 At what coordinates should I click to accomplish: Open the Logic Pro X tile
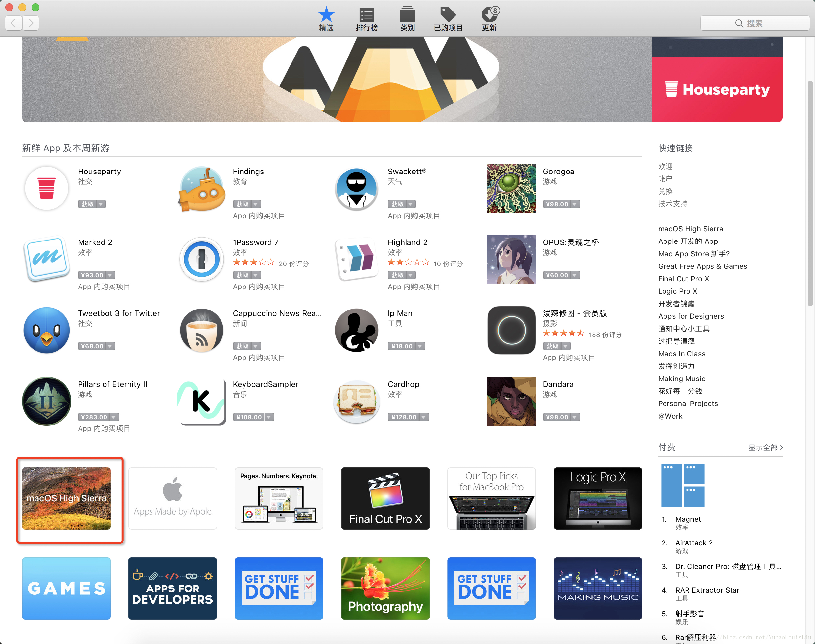598,498
